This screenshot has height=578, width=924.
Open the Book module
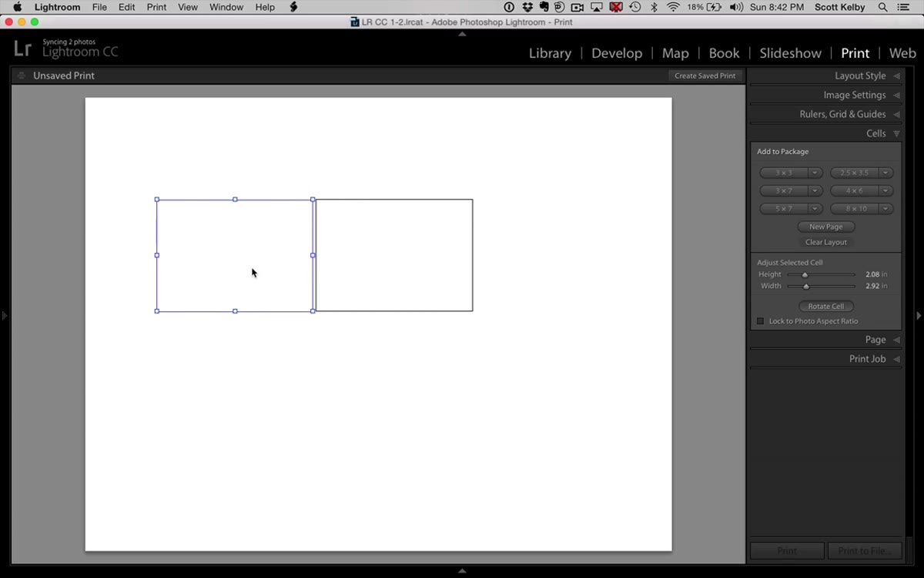click(x=724, y=53)
